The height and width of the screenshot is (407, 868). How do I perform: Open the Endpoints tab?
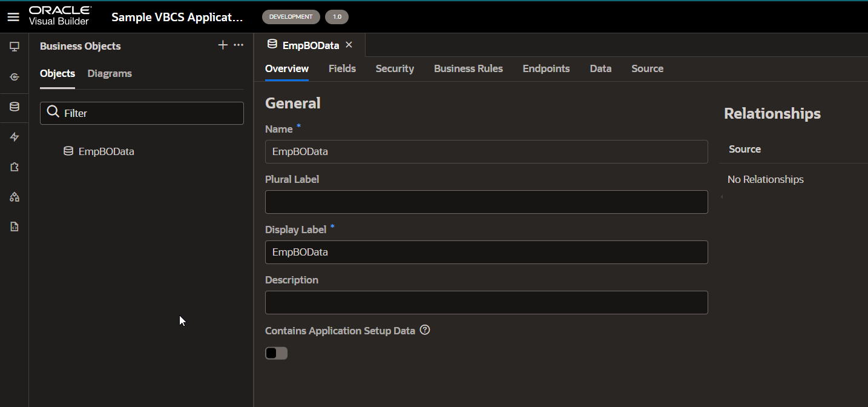click(546, 68)
